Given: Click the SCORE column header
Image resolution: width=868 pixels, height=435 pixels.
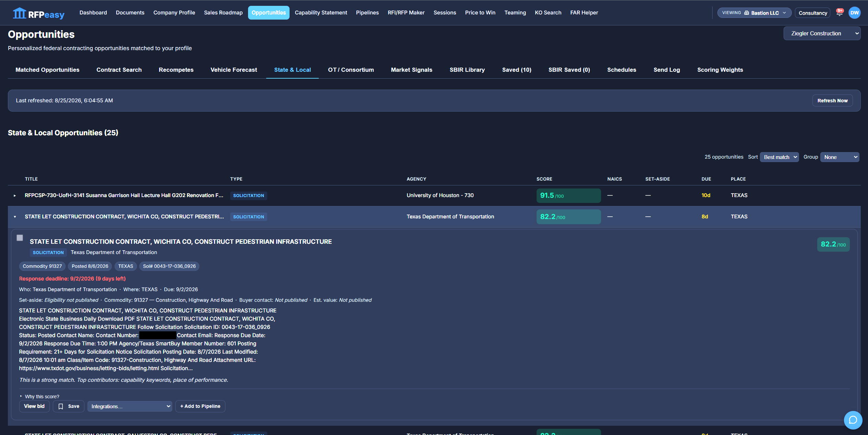Looking at the screenshot, I should click(x=544, y=179).
